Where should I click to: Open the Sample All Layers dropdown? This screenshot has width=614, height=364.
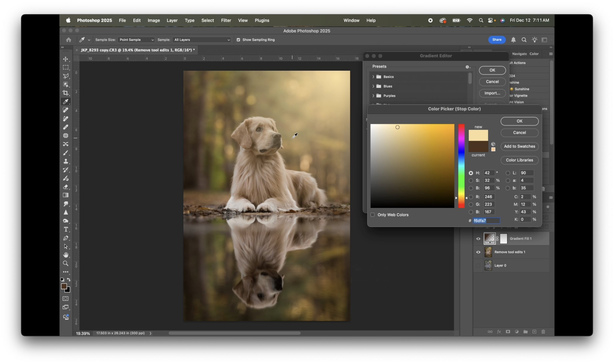pyautogui.click(x=202, y=40)
